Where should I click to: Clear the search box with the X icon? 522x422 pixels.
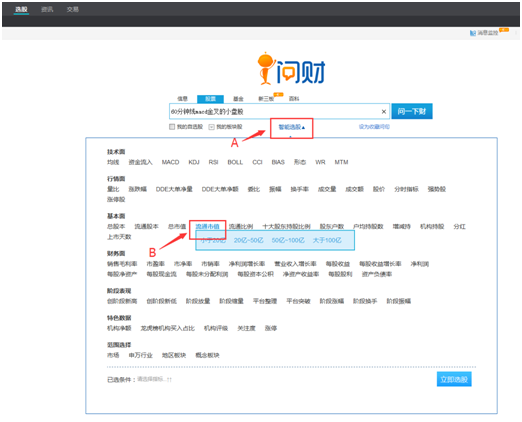click(384, 112)
